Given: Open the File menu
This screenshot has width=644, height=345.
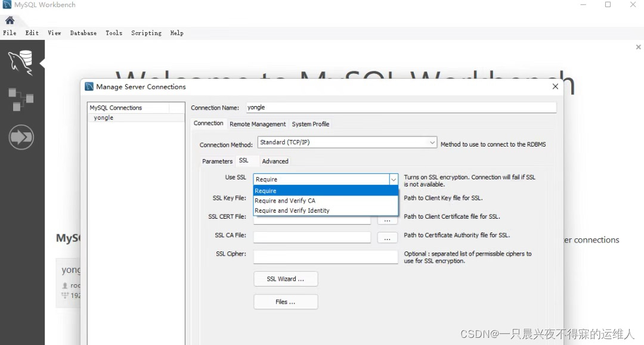Looking at the screenshot, I should (10, 33).
